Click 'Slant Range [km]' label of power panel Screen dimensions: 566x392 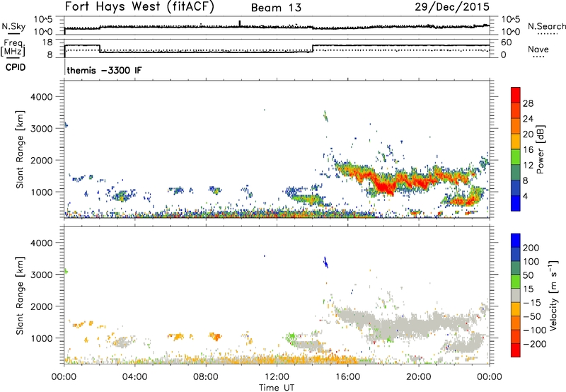pyautogui.click(x=21, y=149)
